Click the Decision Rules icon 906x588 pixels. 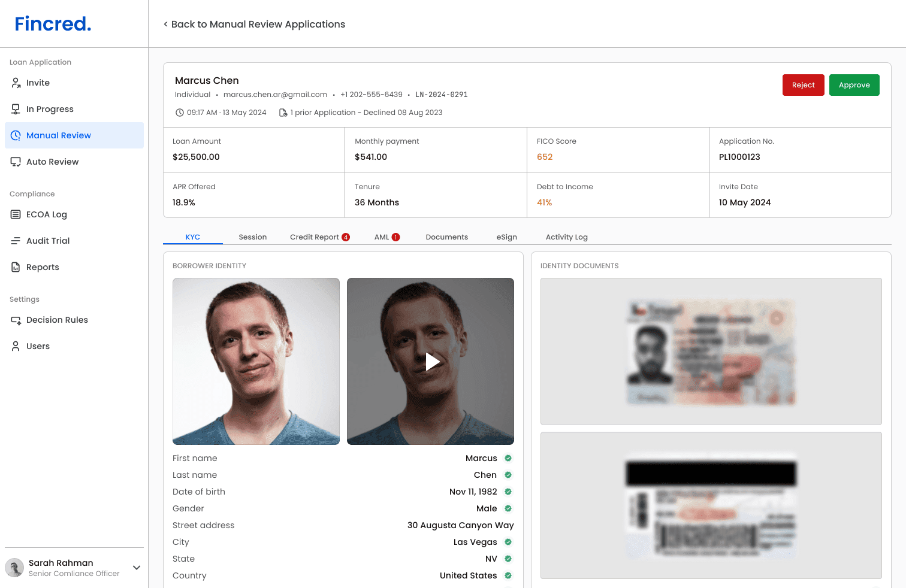[x=16, y=320]
